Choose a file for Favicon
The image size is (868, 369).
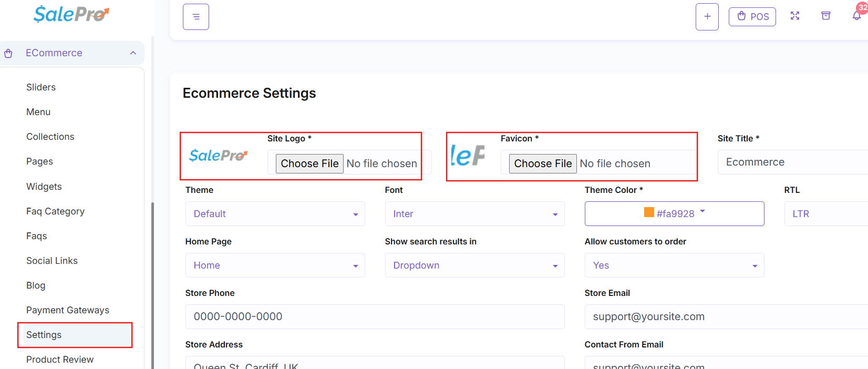coord(543,163)
